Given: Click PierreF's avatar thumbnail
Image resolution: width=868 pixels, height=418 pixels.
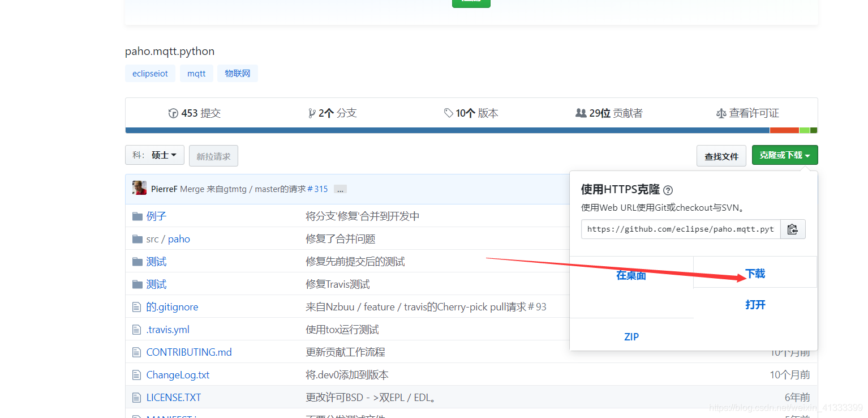Looking at the screenshot, I should pos(139,189).
